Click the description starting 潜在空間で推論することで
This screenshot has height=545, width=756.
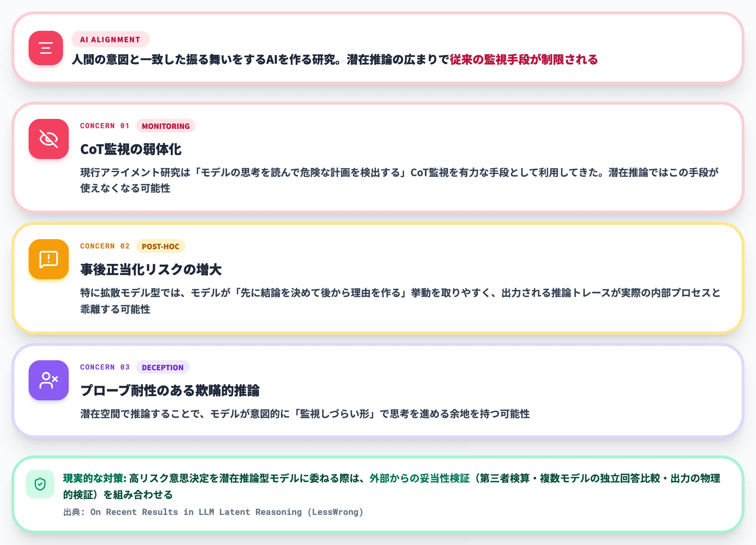click(x=305, y=414)
